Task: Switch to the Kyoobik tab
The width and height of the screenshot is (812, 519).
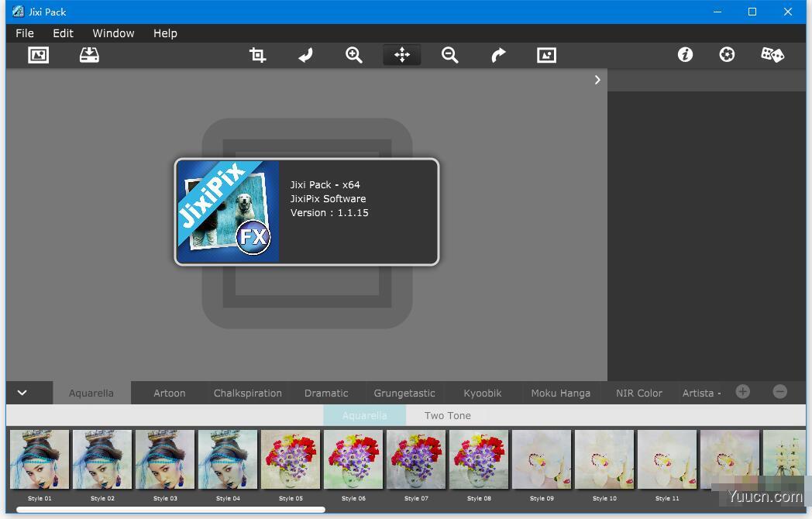Action: 483,394
